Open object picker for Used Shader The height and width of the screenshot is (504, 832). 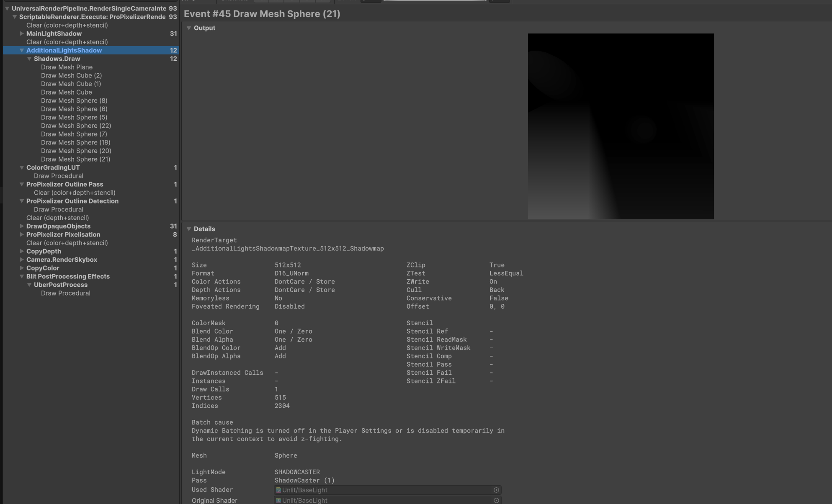coord(496,490)
